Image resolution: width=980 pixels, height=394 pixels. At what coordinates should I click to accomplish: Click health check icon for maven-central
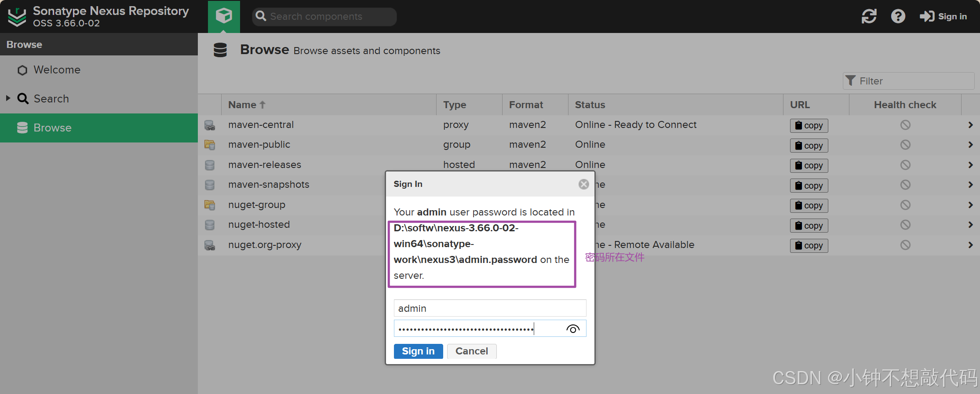click(x=905, y=125)
